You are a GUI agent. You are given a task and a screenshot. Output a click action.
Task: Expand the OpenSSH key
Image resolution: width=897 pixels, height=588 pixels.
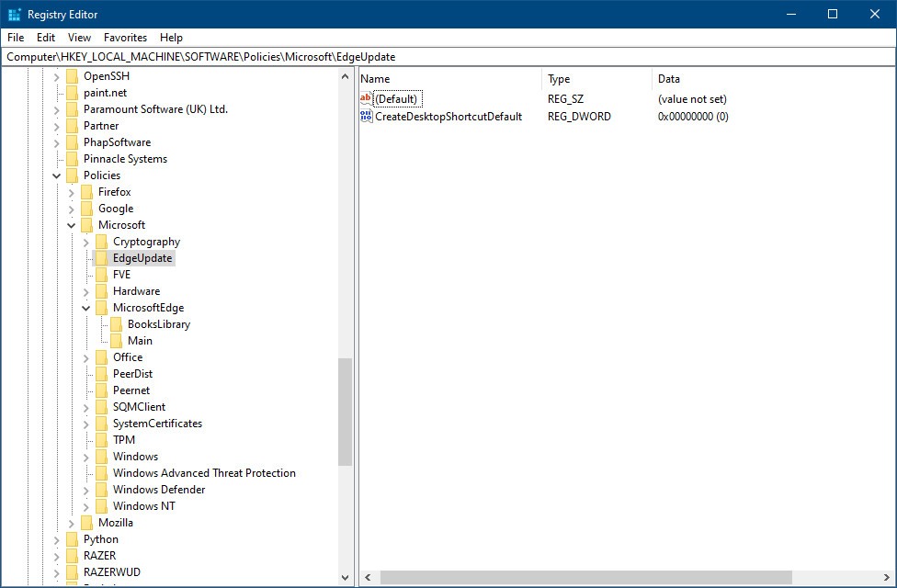tap(57, 76)
